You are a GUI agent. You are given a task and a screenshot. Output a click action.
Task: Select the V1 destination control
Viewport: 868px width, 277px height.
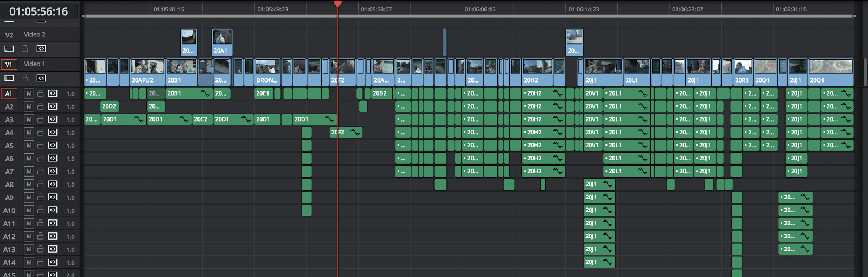coord(9,64)
